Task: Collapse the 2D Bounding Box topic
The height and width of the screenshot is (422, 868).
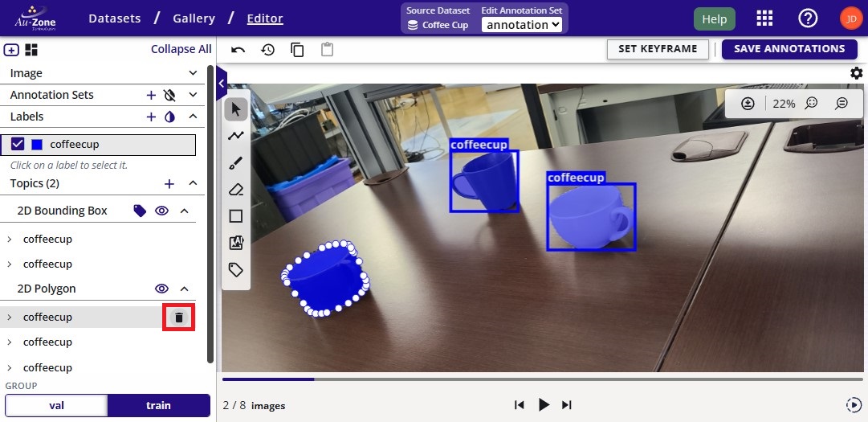Action: click(x=185, y=211)
